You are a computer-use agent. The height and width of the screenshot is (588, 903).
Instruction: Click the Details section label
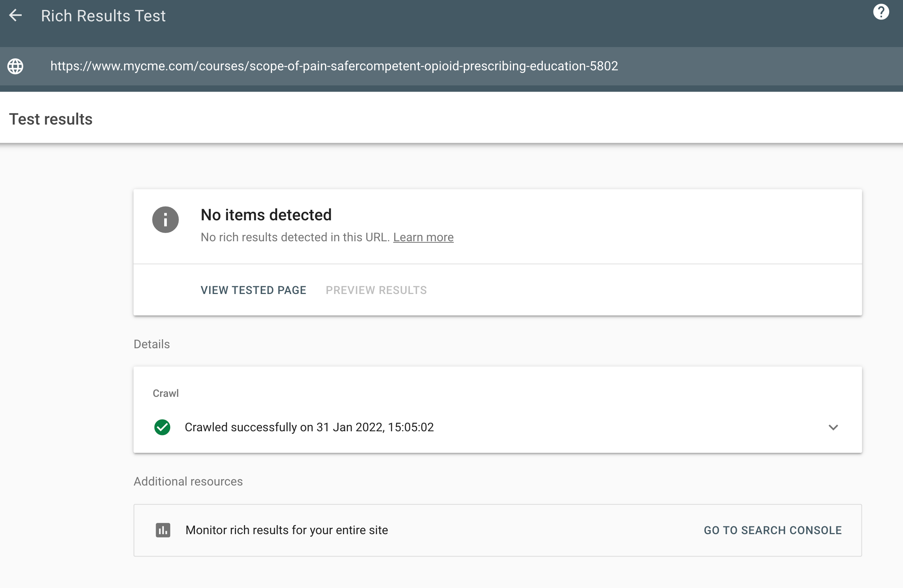151,344
